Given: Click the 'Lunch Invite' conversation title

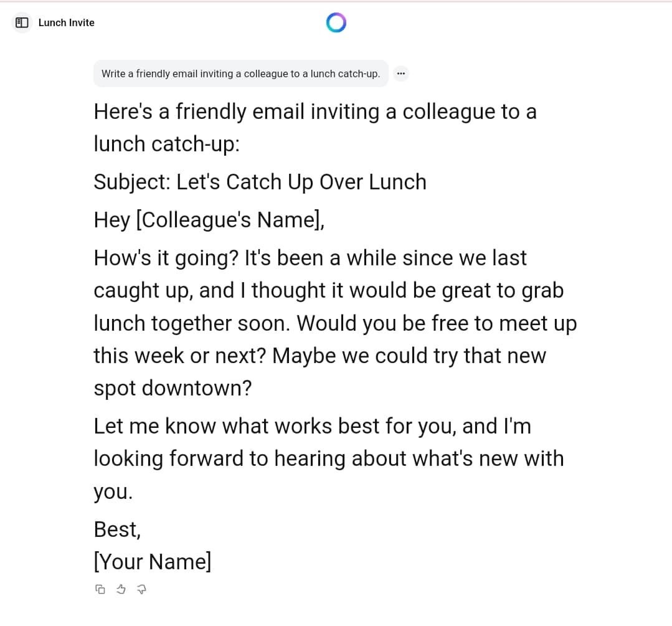Looking at the screenshot, I should pyautogui.click(x=66, y=23).
